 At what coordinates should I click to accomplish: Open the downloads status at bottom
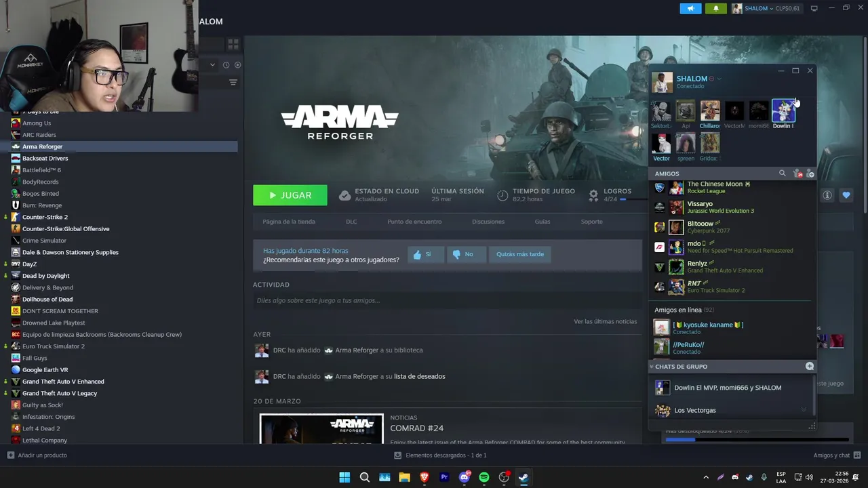(440, 455)
